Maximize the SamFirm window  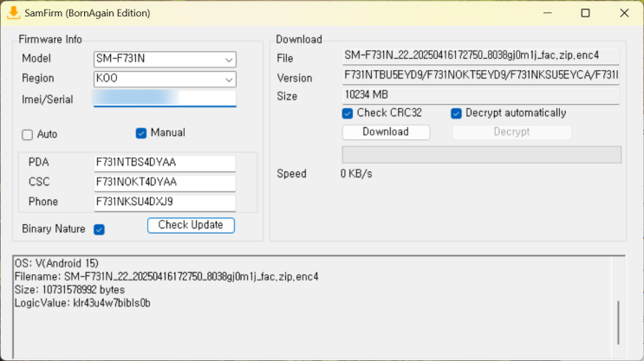[x=585, y=13]
